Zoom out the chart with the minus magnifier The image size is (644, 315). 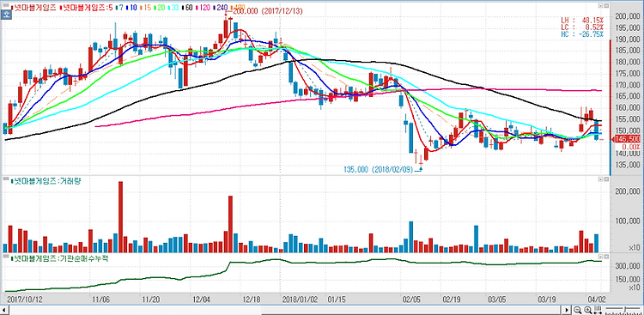(578, 310)
